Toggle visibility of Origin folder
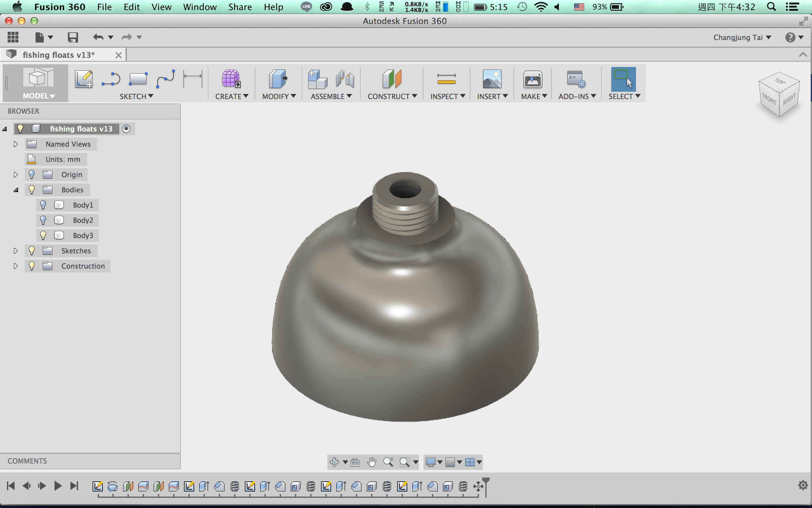This screenshot has height=508, width=812. tap(31, 174)
